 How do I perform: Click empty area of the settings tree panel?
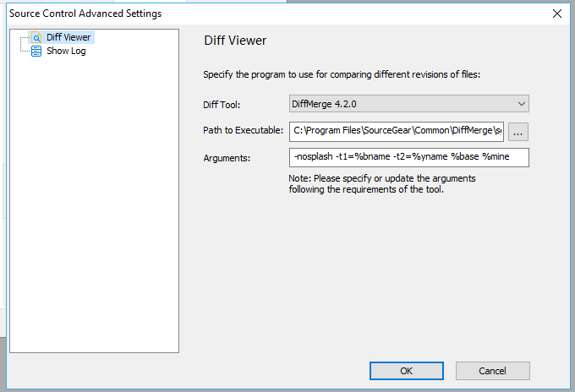(94, 205)
